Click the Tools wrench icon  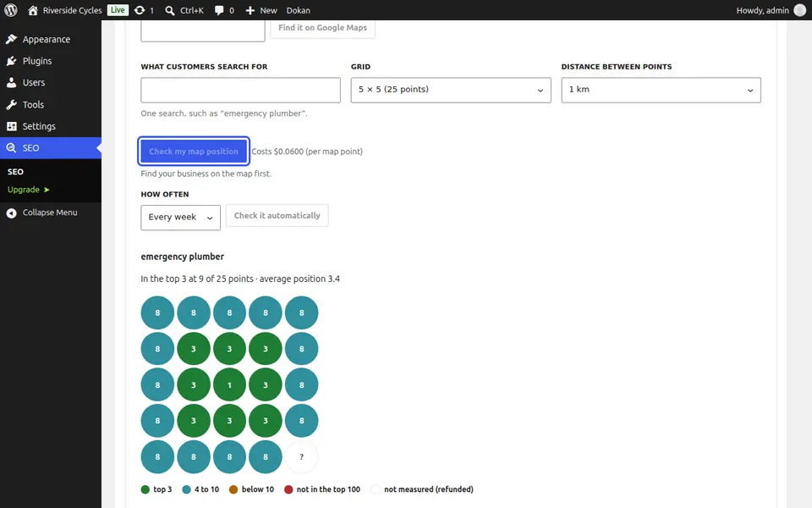click(11, 105)
